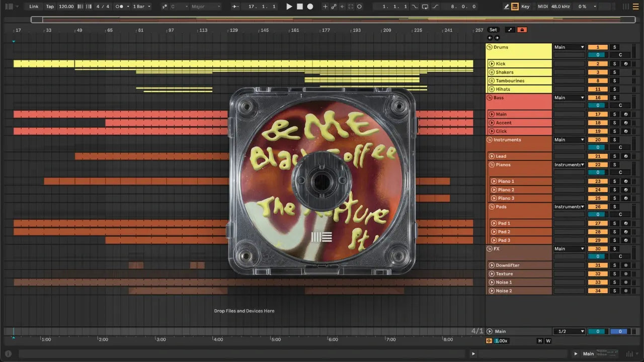The width and height of the screenshot is (644, 362).
Task: Open the Drums output routing Main dropdown
Action: [569, 47]
